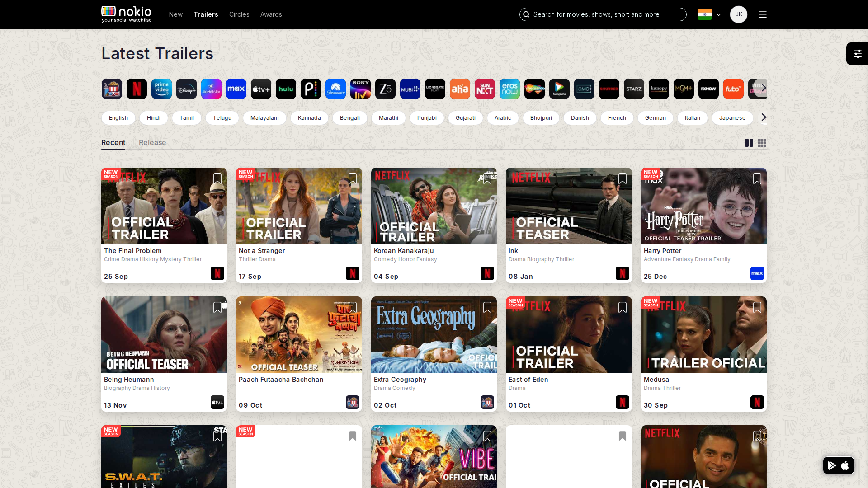Filter by Japanese language
This screenshot has width=868, height=488.
point(732,118)
